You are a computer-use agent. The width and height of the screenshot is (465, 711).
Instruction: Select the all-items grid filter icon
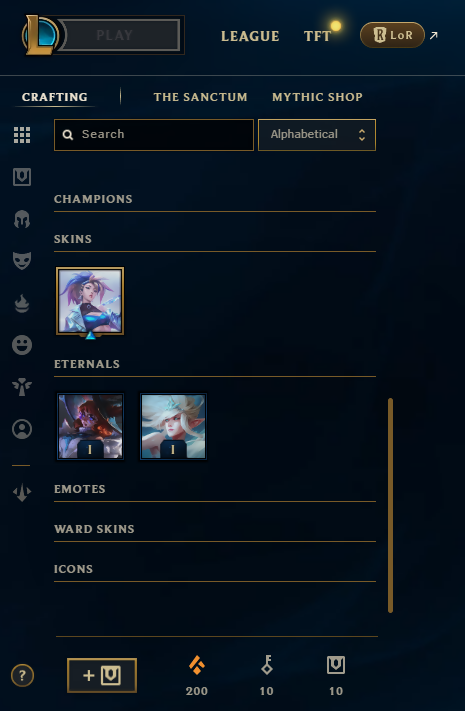coord(22,135)
